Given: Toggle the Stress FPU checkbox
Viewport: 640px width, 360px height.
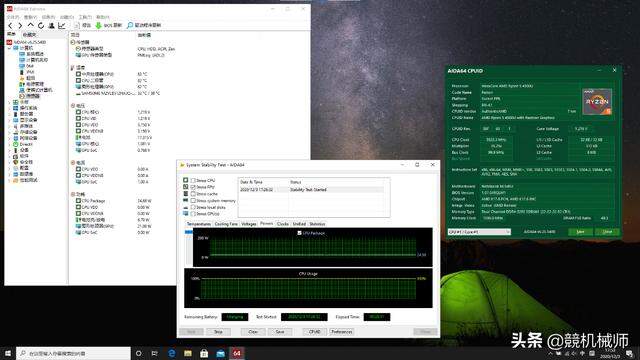Looking at the screenshot, I should (x=193, y=187).
